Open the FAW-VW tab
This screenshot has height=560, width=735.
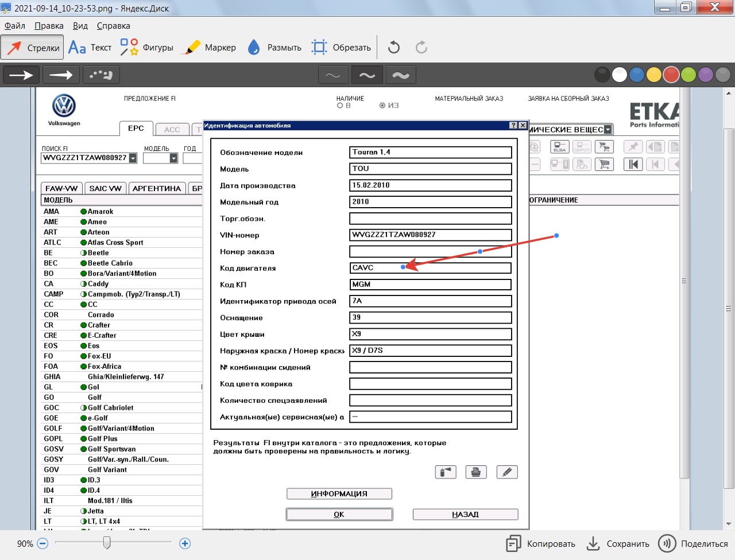61,188
